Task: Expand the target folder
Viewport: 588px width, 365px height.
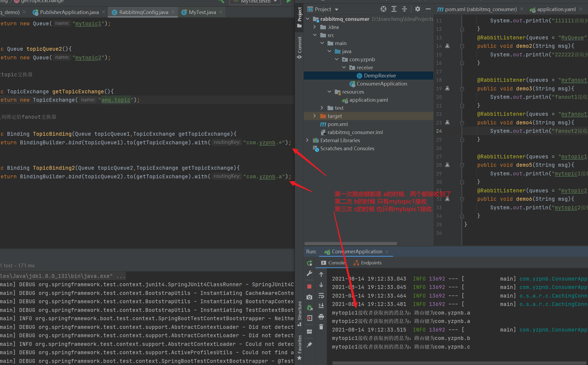Action: (314, 116)
